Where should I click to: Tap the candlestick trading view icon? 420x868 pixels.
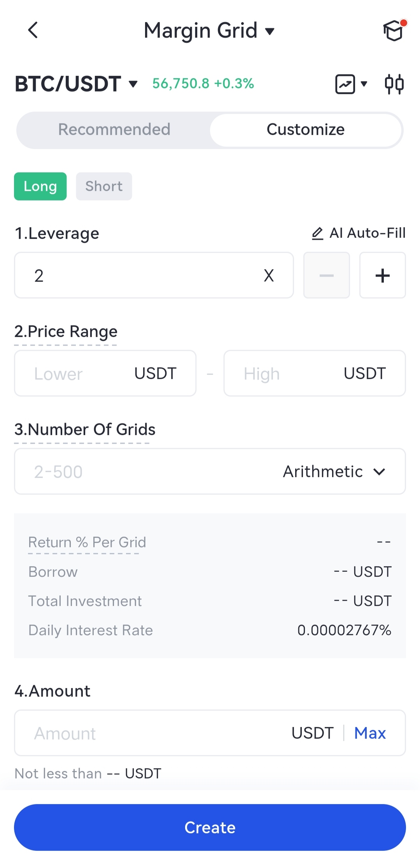coord(394,84)
